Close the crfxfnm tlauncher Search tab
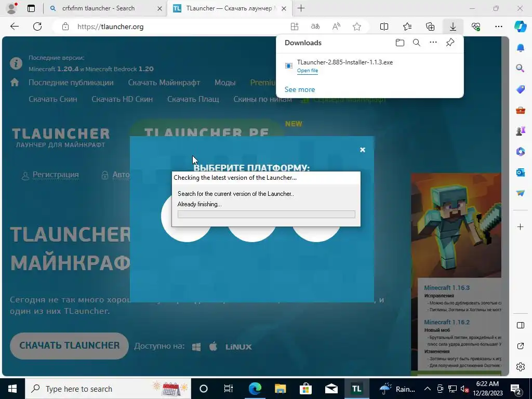Viewport: 532px width, 399px height. point(159,8)
